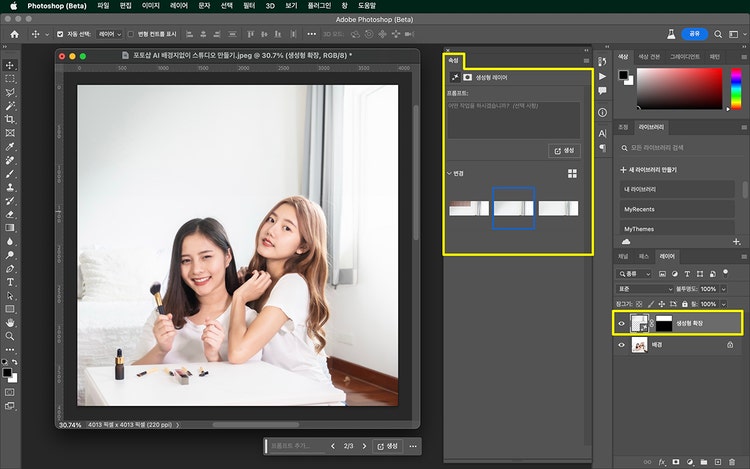Select the Type tool in the toolbar
The width and height of the screenshot is (750, 469).
point(10,282)
